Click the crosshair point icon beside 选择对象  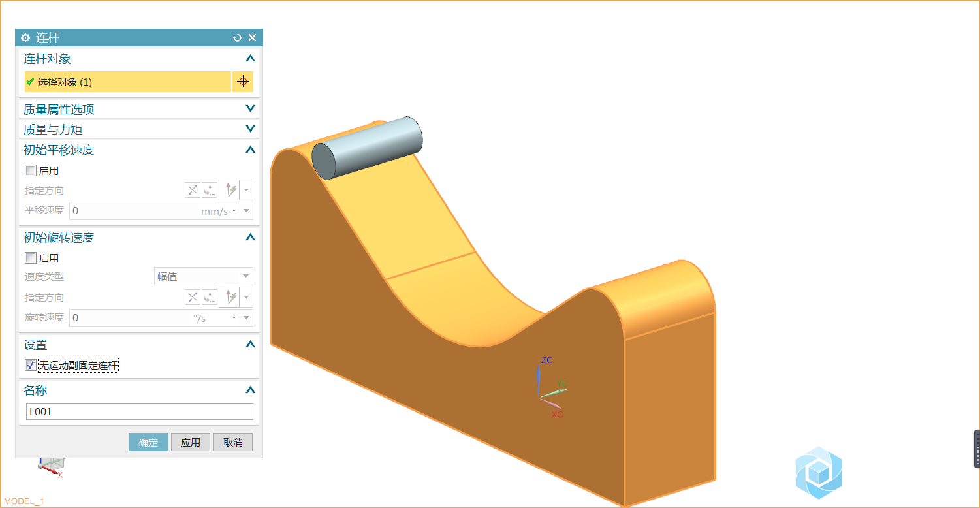[243, 82]
